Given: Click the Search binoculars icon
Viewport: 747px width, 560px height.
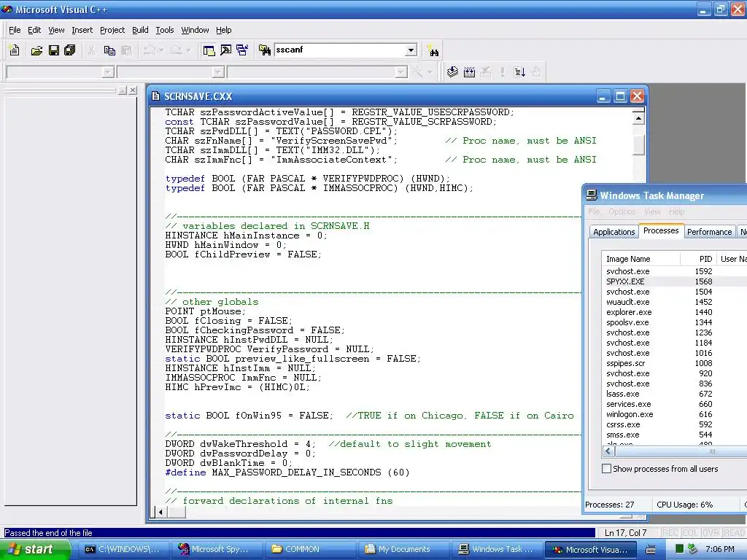Looking at the screenshot, I should [x=433, y=50].
